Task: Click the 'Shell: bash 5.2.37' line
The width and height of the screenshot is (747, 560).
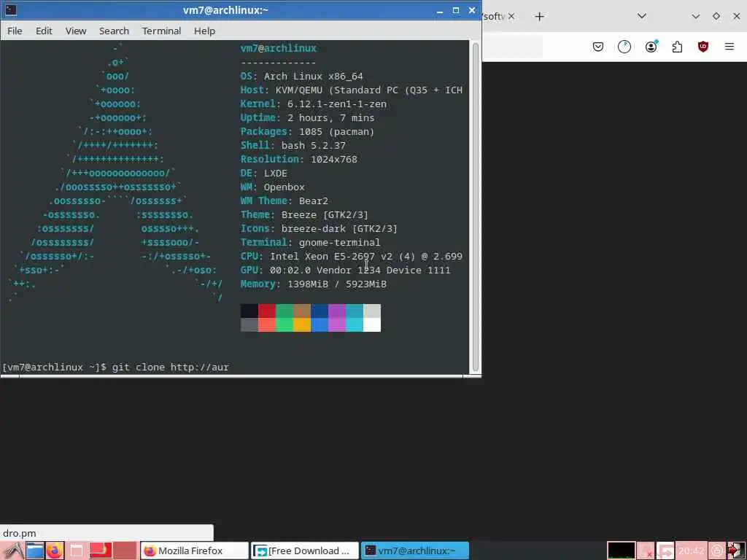Action: coord(293,145)
